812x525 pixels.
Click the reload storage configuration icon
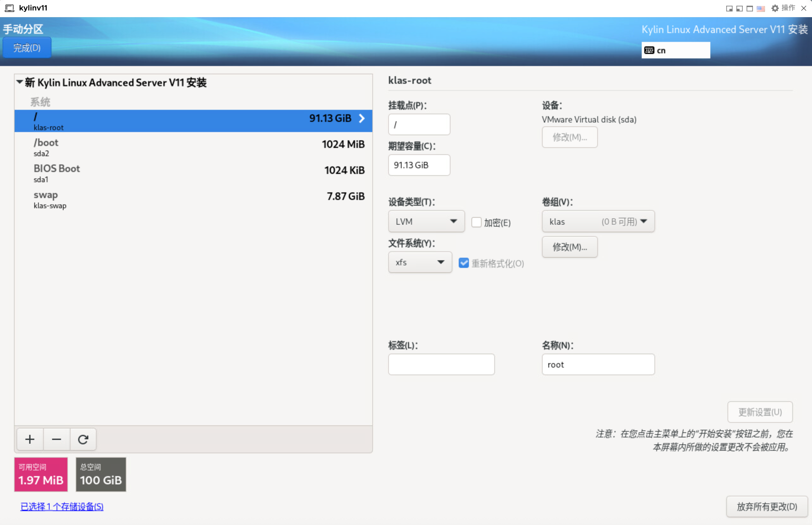coord(83,439)
